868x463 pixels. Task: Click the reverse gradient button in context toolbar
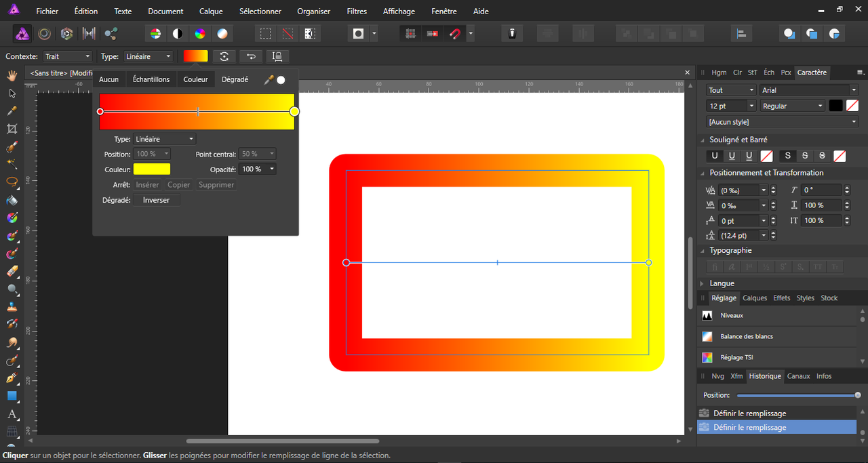[251, 56]
